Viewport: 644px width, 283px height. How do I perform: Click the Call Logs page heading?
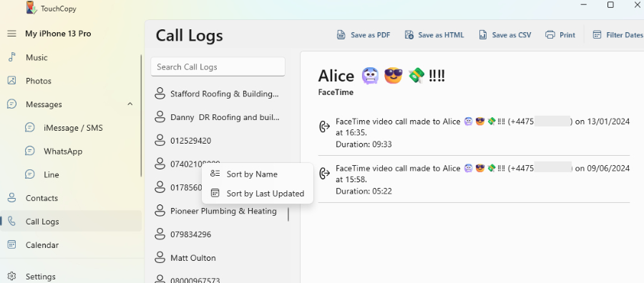[x=190, y=35]
